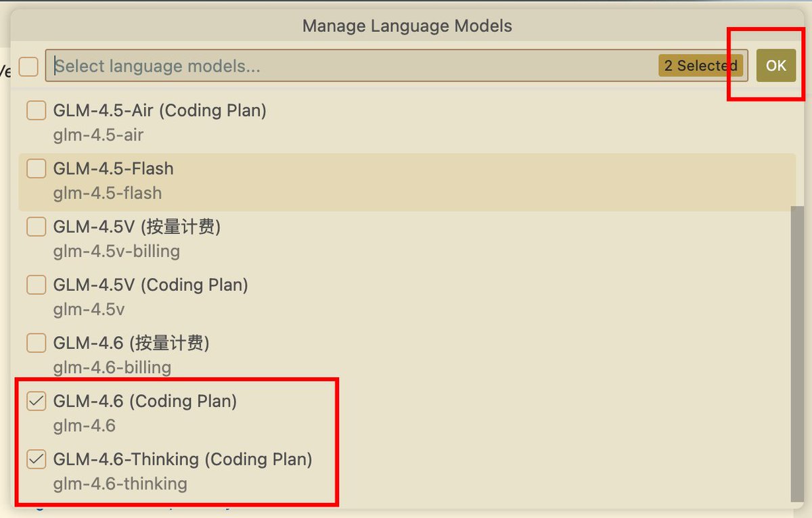The height and width of the screenshot is (518, 812).
Task: Click the glm-4.5-air identifier text
Action: point(98,135)
